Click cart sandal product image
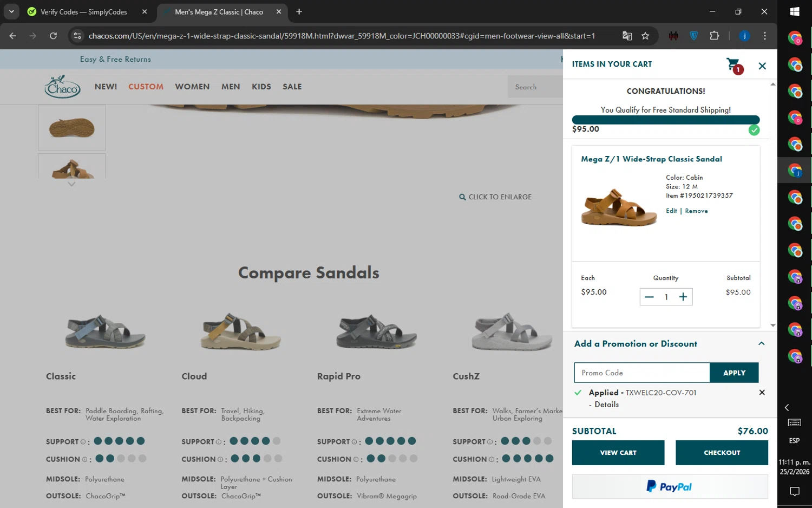 [x=619, y=208]
